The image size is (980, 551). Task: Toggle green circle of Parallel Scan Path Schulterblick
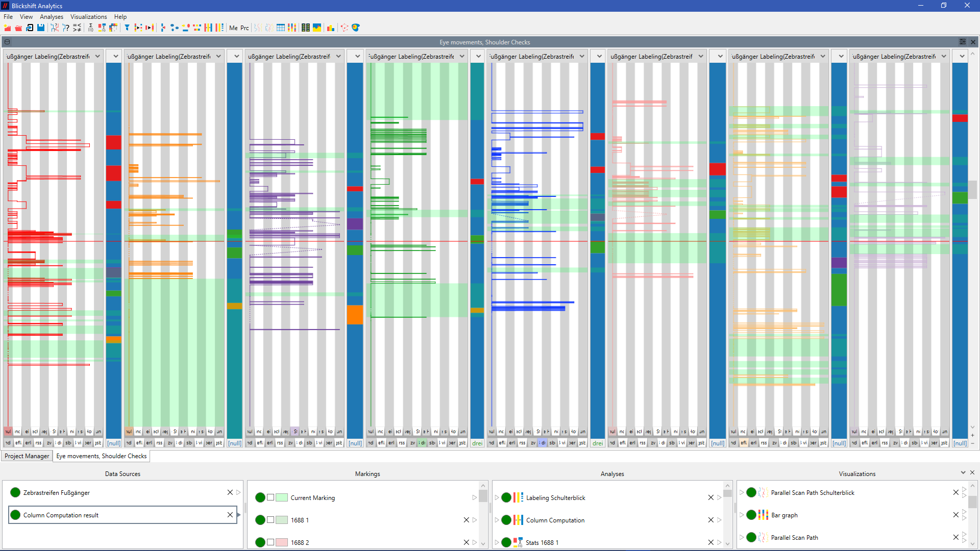[751, 492]
